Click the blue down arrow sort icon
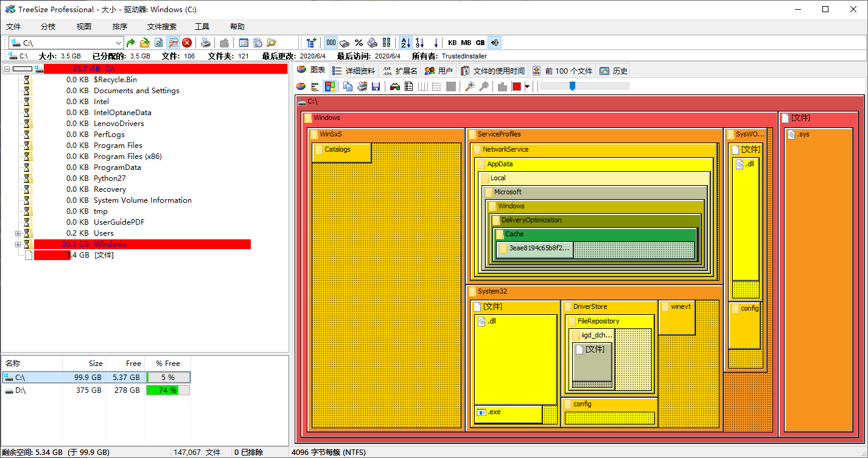 [436, 43]
